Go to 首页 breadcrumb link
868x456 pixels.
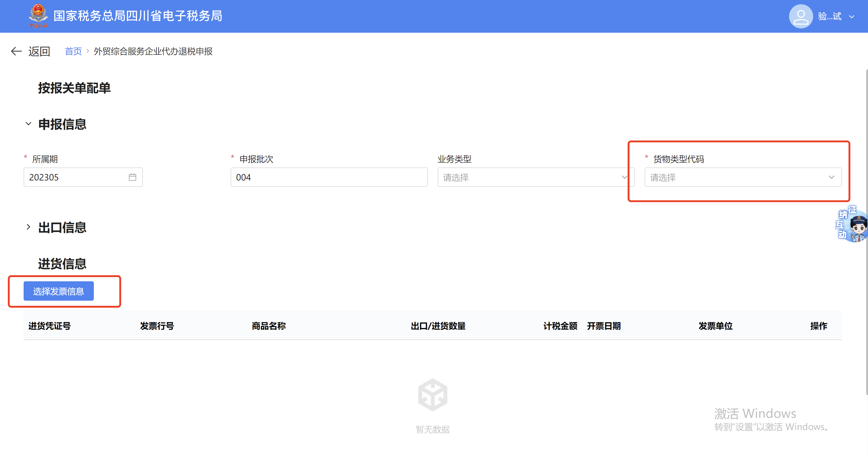(73, 51)
